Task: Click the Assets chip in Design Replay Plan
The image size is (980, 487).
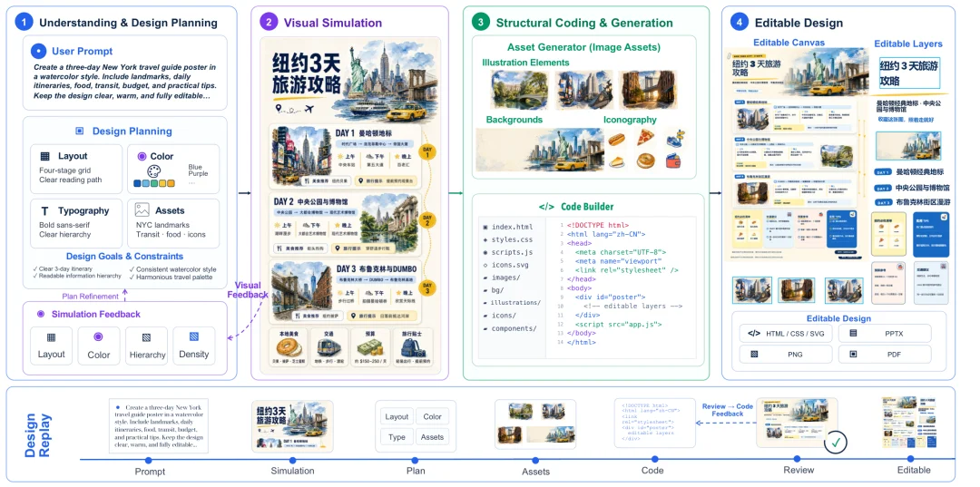Action: 433,437
